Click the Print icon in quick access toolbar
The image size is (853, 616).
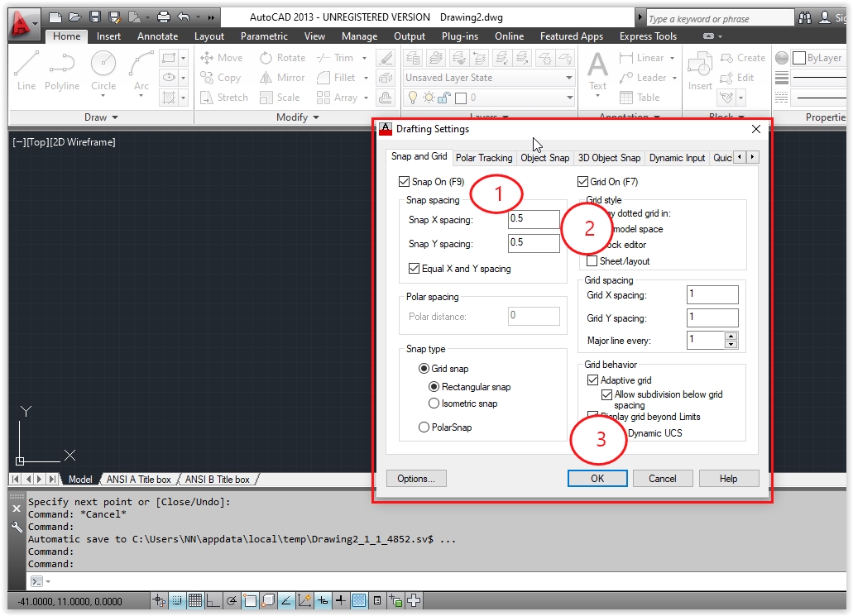[x=163, y=17]
